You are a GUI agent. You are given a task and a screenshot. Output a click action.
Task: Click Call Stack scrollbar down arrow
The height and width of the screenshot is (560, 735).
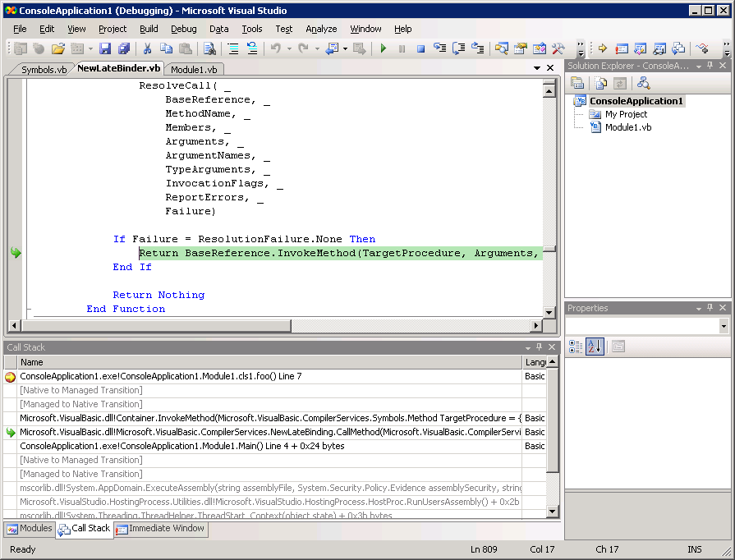click(x=553, y=512)
